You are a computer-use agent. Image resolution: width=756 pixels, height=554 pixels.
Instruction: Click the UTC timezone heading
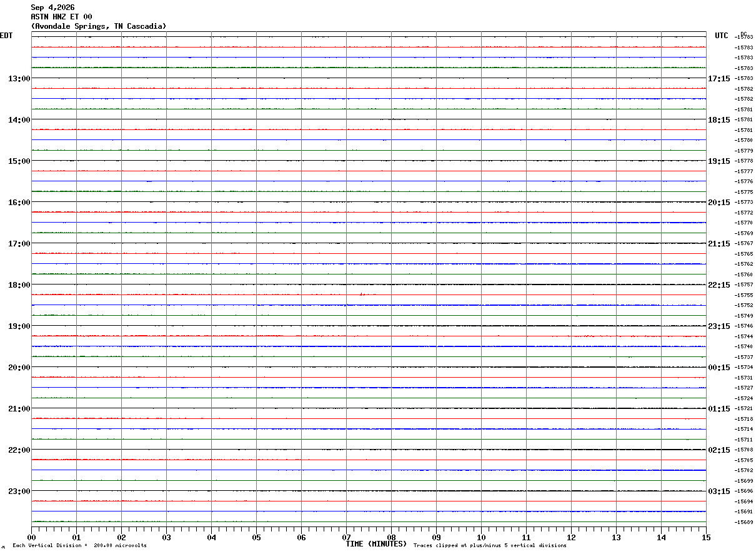coord(722,36)
